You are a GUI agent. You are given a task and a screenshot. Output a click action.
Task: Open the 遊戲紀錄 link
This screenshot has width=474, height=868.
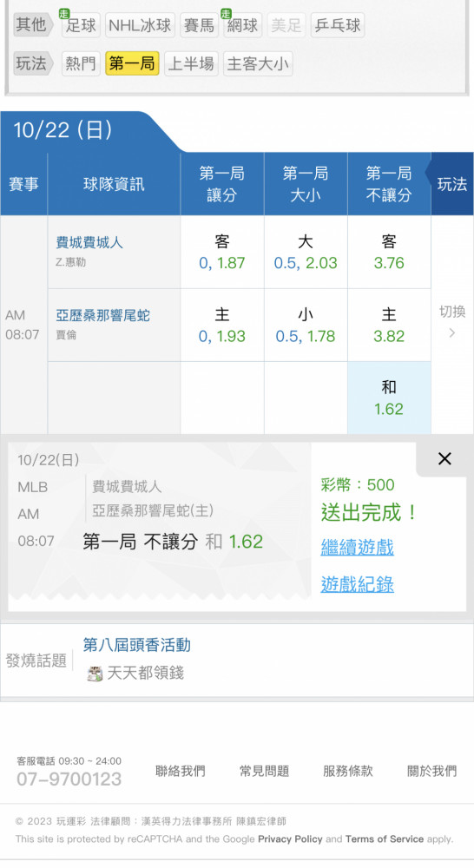[x=357, y=584]
